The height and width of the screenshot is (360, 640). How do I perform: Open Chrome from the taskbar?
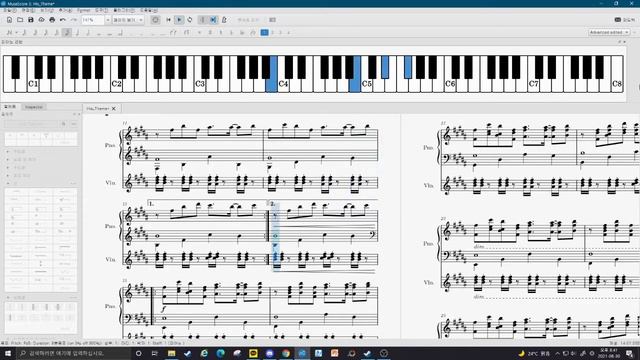point(286,353)
